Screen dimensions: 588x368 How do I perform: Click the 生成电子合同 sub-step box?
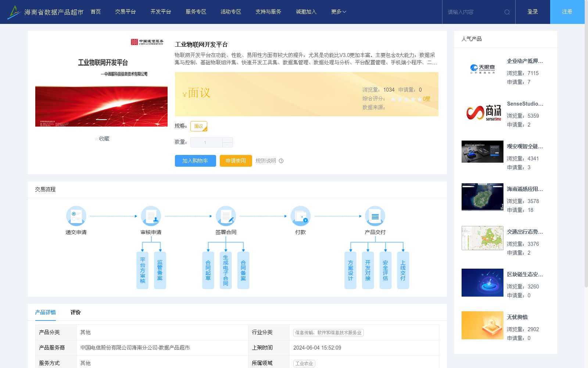click(226, 270)
